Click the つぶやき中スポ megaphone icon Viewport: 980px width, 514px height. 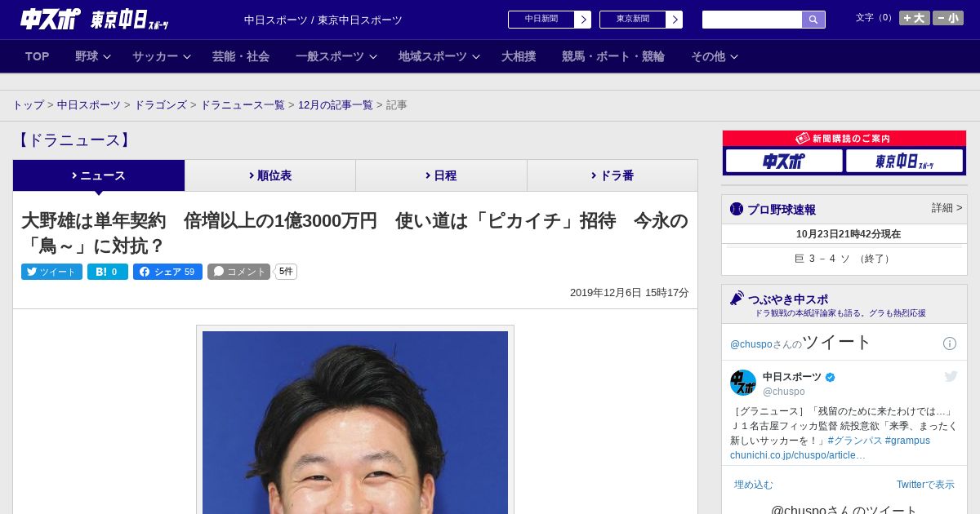point(737,299)
